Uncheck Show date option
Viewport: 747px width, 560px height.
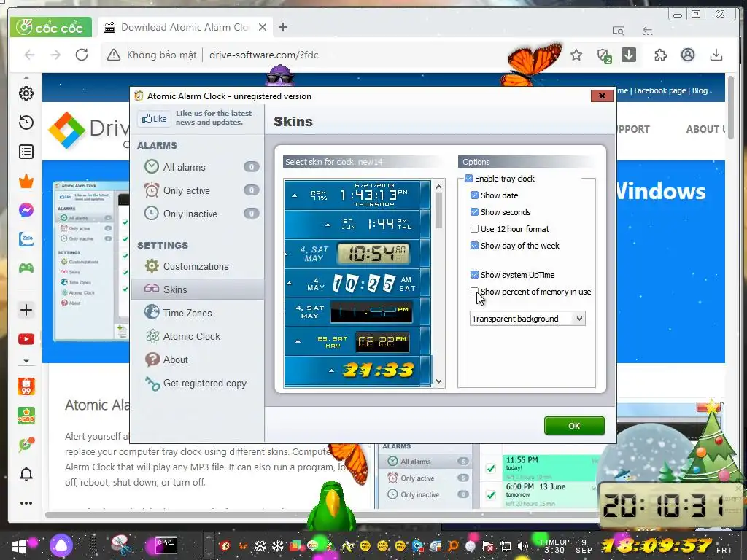click(474, 195)
